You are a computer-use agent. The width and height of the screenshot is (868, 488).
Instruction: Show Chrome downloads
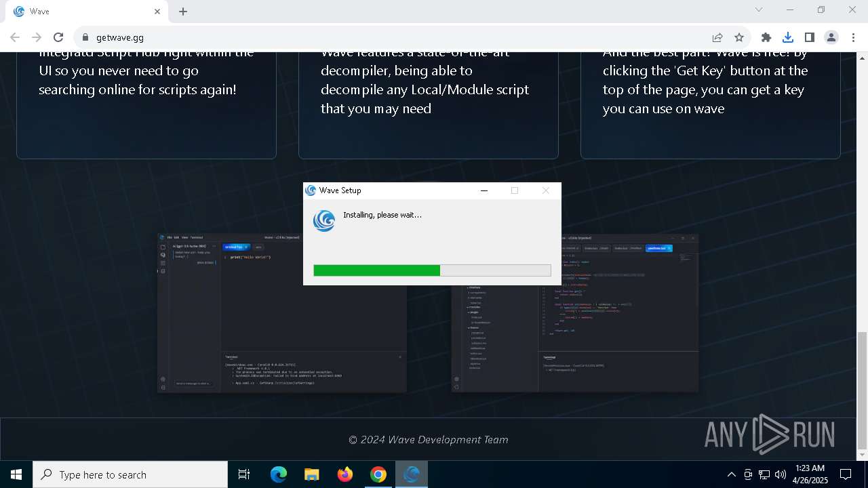coord(788,37)
